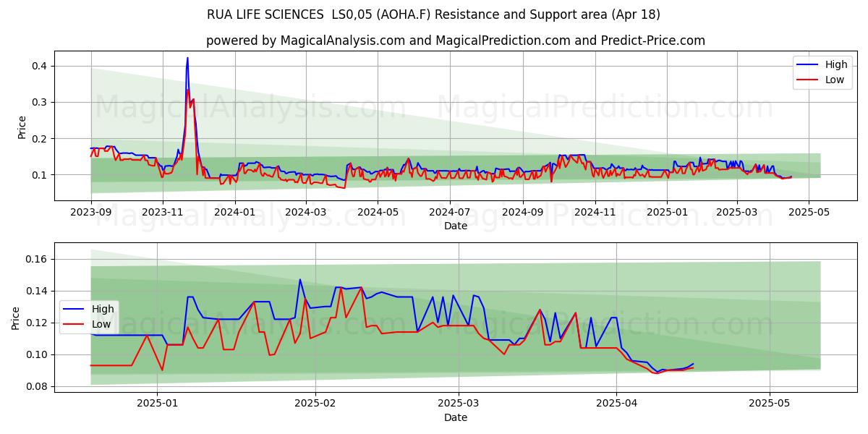Click the '2024-11' x-axis label in top chart
The height and width of the screenshot is (434, 868).
click(595, 212)
